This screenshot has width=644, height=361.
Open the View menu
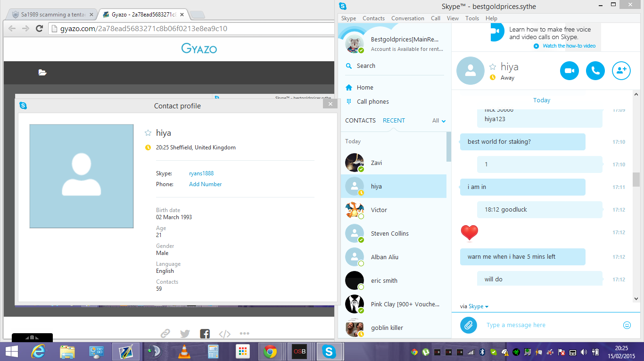point(453,18)
